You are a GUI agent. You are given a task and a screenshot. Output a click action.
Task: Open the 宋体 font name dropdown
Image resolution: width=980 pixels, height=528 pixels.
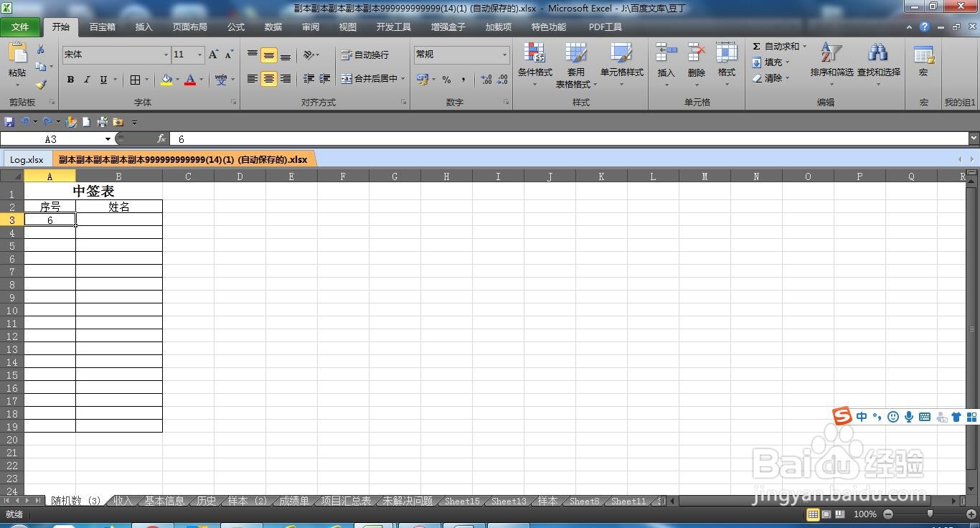(166, 55)
